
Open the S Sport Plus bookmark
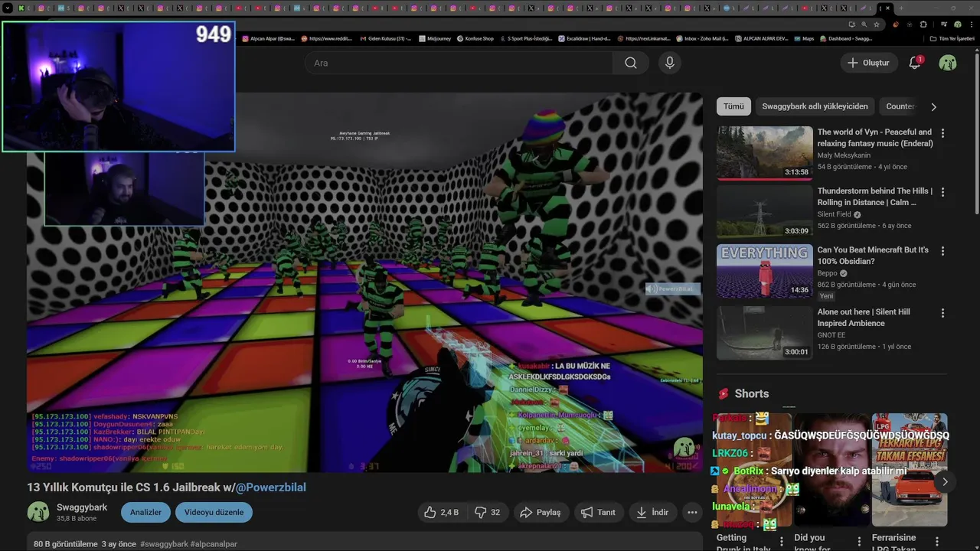[x=526, y=38]
